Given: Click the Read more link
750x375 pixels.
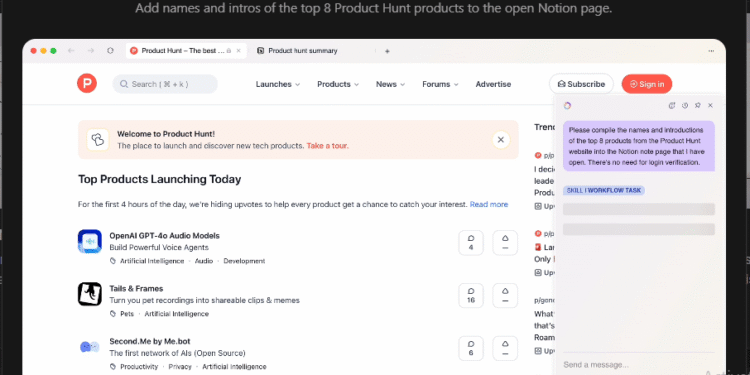Looking at the screenshot, I should coord(489,204).
